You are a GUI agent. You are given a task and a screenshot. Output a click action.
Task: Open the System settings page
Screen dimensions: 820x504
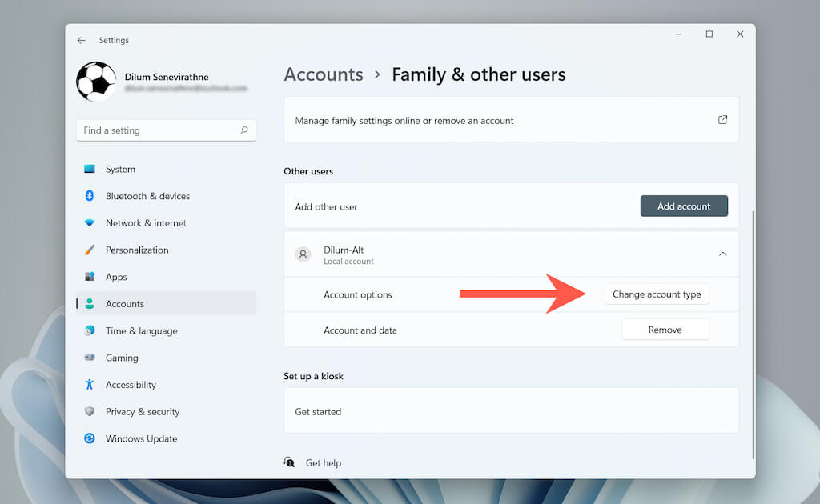pos(120,169)
